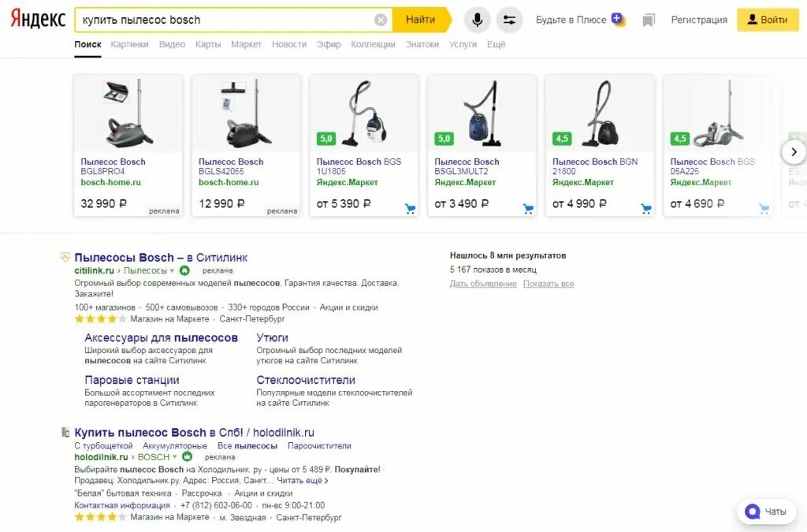Click the holodilnik.ru star rating
807x532 pixels.
point(100,517)
